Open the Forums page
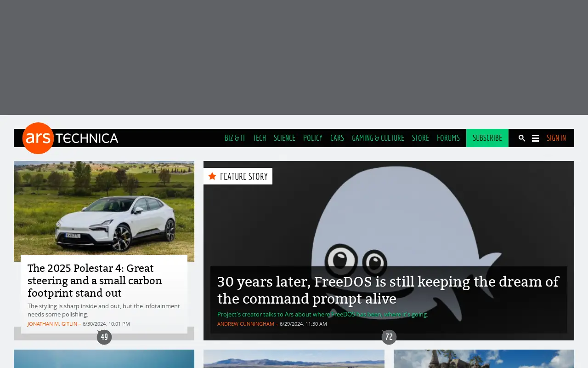 tap(448, 138)
